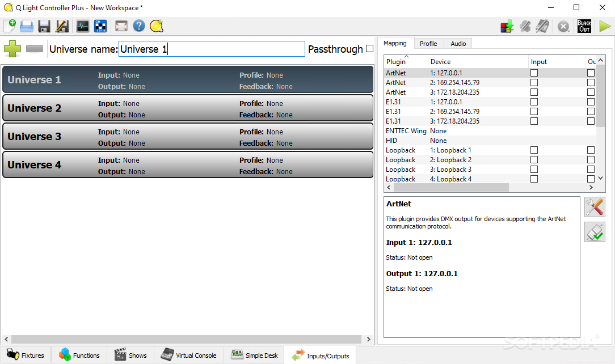Create a new workspace
Viewport: 615px width, 364px height.
point(10,26)
